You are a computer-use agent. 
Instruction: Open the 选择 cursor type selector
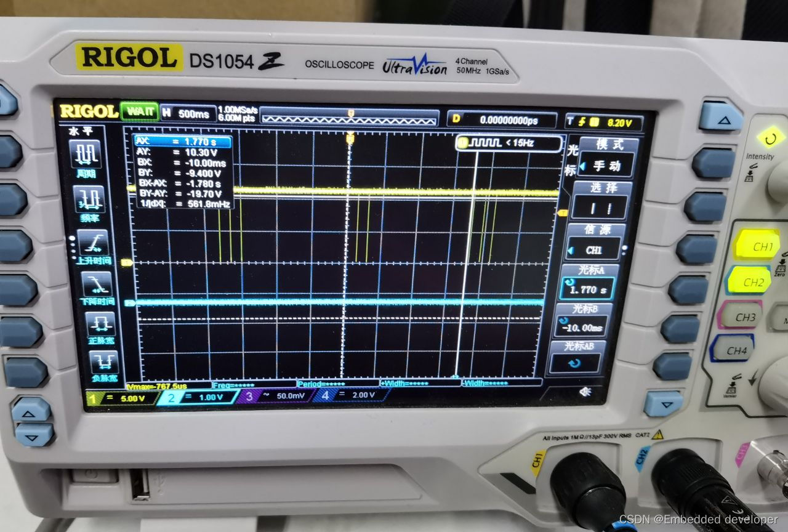pyautogui.click(x=601, y=200)
